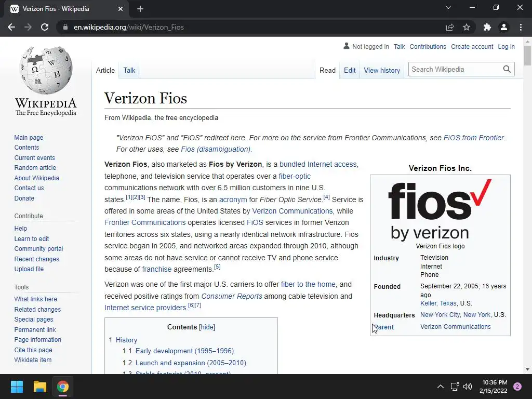Click the browser forward arrow

coord(28,27)
